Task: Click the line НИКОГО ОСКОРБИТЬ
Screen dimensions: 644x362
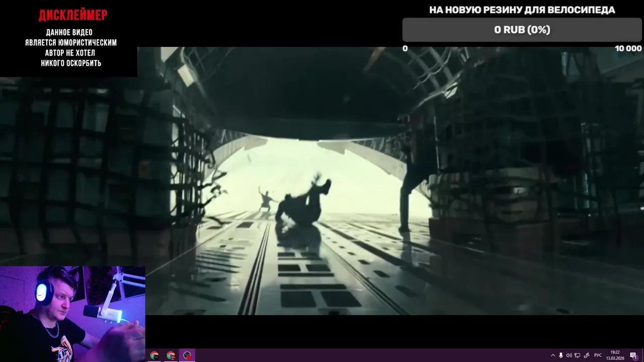Action: [x=71, y=63]
